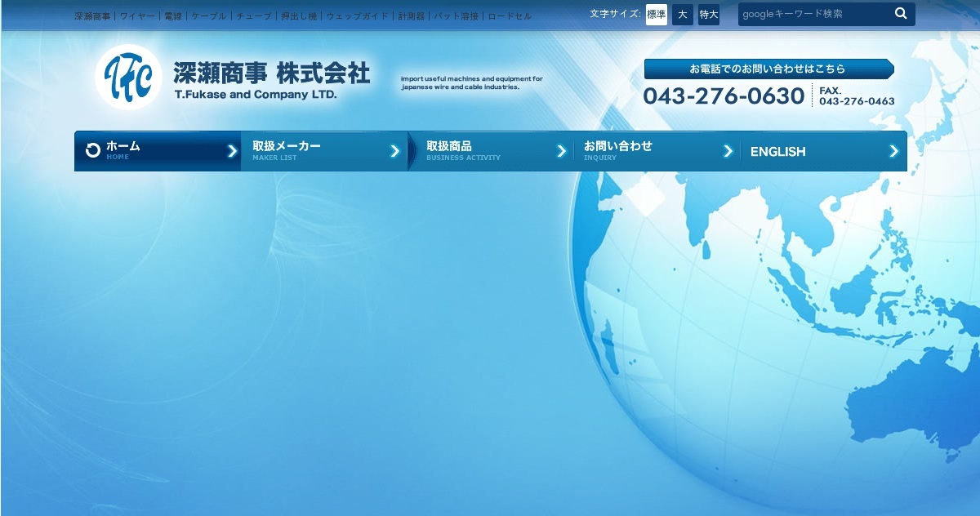Screen dimensions: 980x516
Task: Open the お問い合わせ INQUIRY menu
Action: pos(657,151)
